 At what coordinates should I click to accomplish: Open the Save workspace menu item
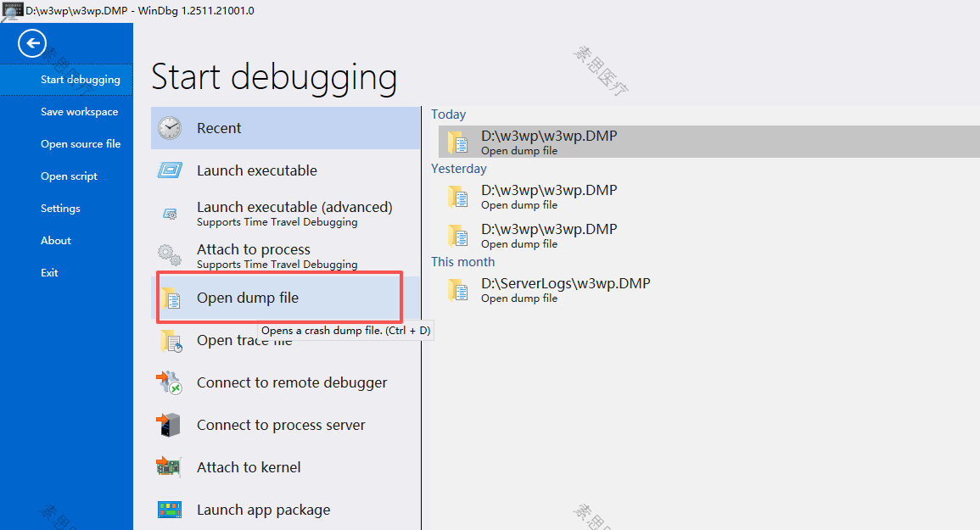(x=80, y=112)
